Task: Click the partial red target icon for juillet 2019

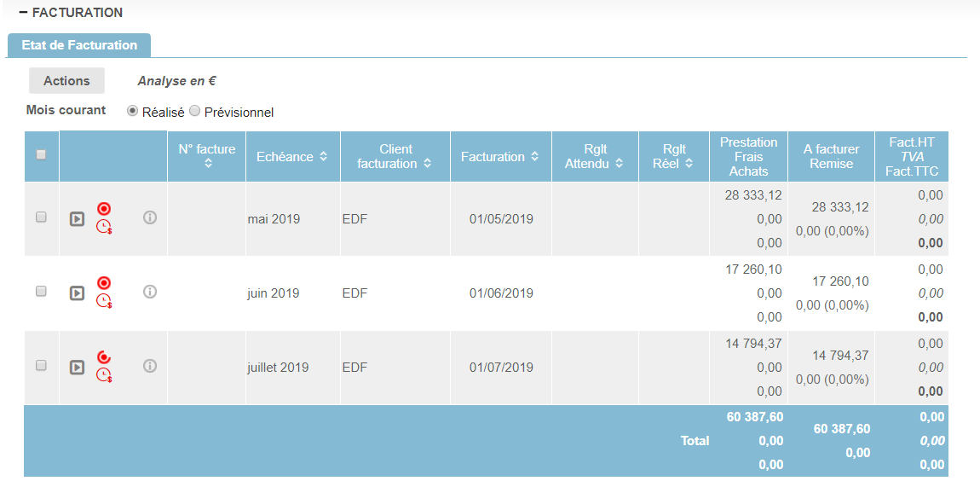Action: coord(104,356)
